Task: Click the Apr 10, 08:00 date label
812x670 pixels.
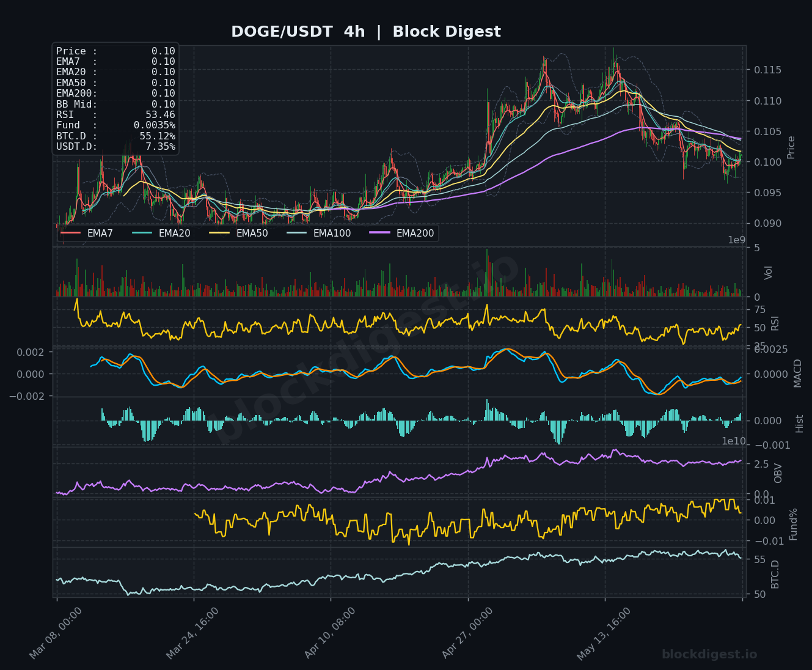Action: 330,633
